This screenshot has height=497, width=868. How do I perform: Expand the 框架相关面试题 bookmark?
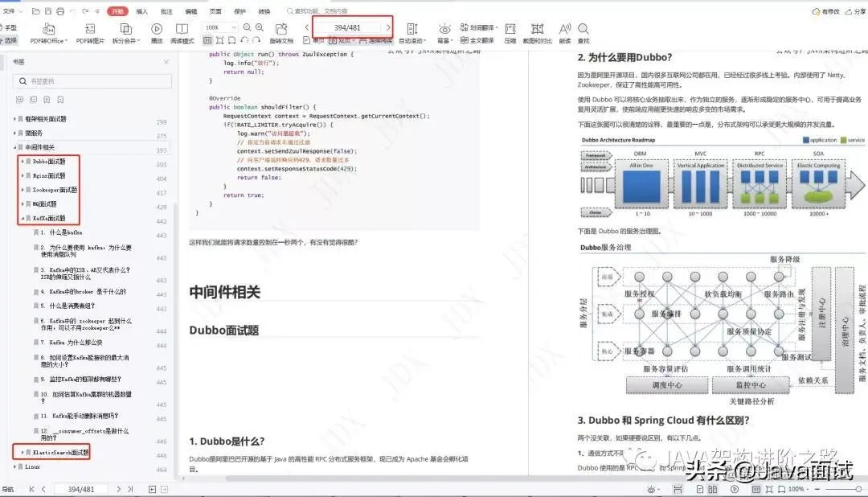pyautogui.click(x=14, y=118)
